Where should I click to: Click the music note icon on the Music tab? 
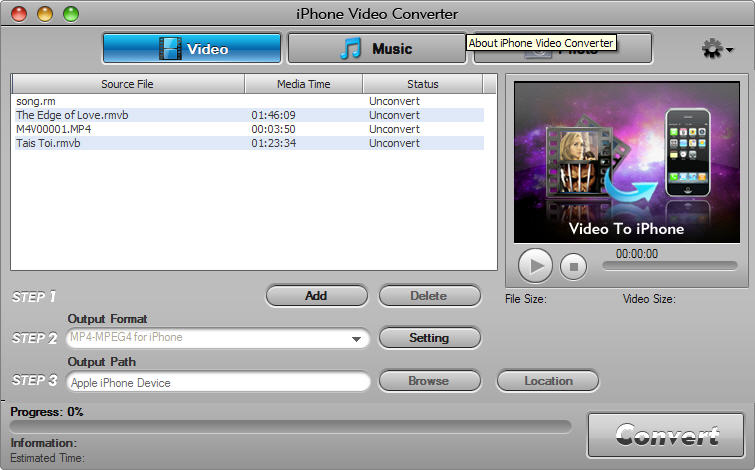click(x=351, y=49)
